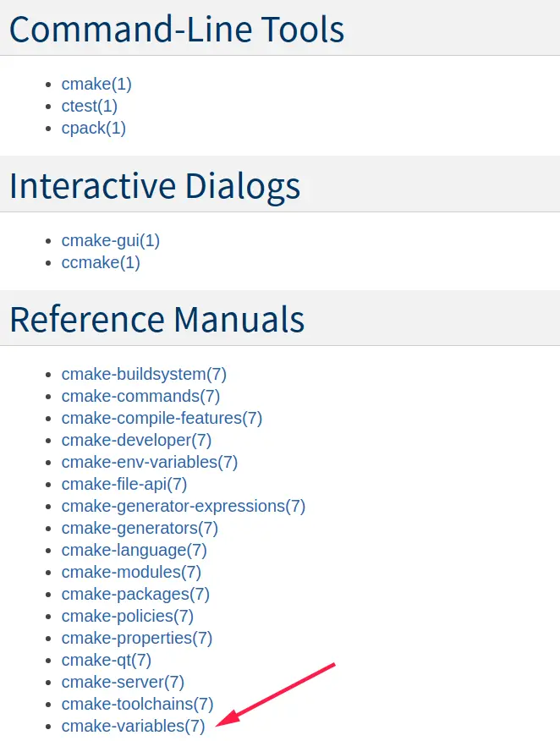Open cmake-properties(7) reference
560x741 pixels.
pos(137,638)
